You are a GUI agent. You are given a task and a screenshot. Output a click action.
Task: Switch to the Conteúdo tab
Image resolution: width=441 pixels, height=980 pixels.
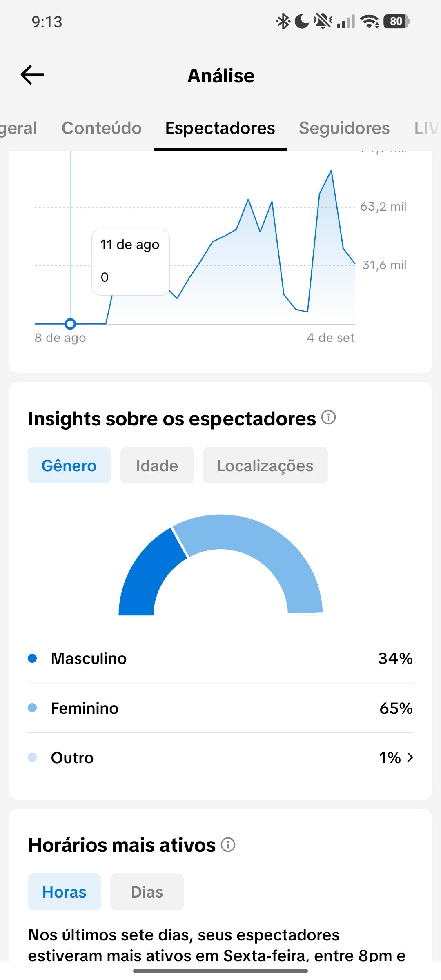pos(102,128)
